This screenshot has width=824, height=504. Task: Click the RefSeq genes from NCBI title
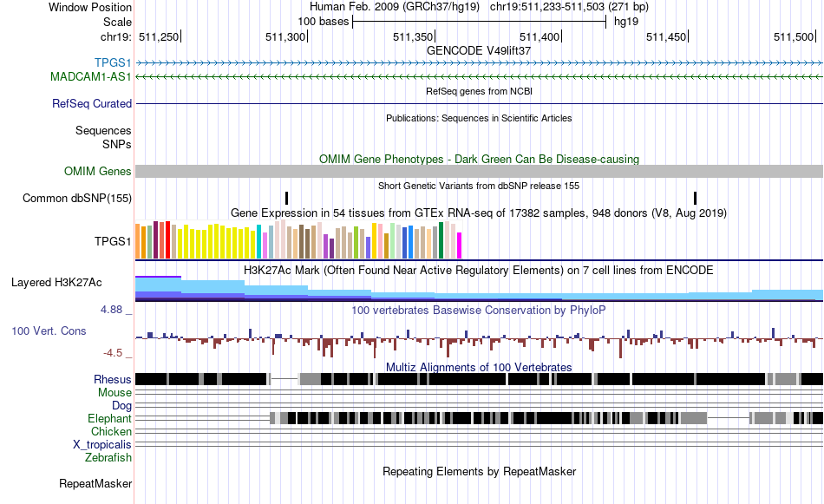479,91
